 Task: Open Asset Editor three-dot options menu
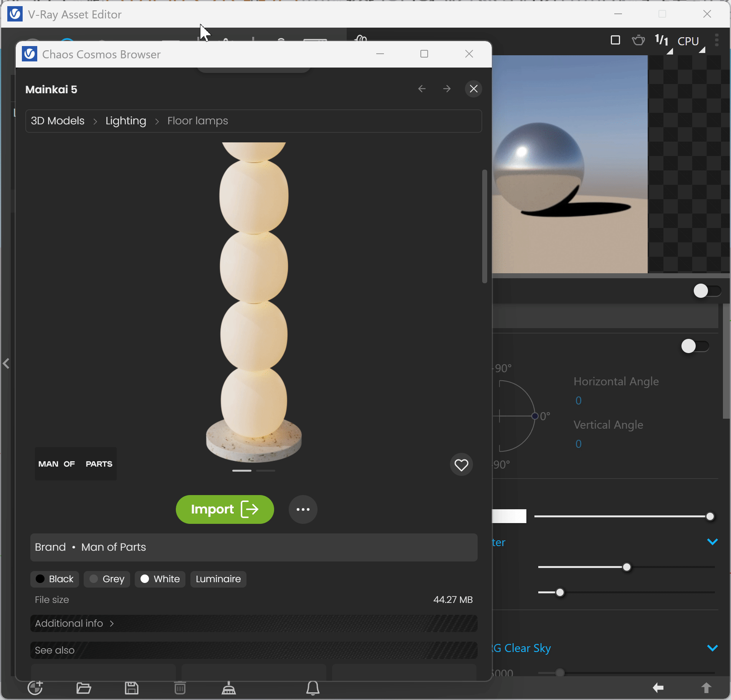(x=717, y=40)
